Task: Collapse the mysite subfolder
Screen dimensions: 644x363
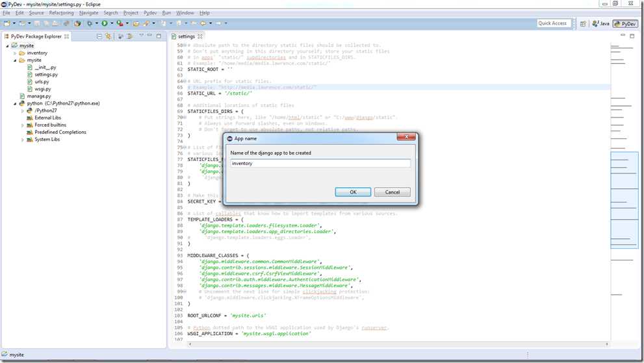Action: pos(15,60)
